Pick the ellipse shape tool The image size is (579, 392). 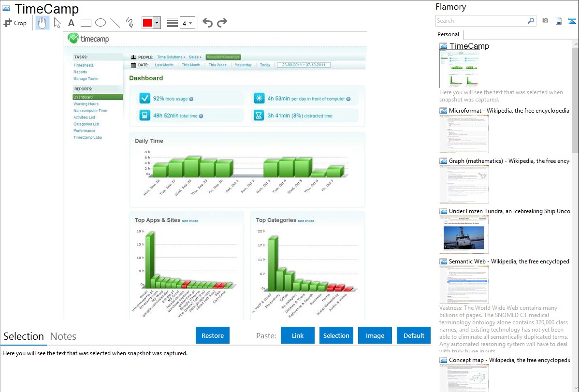[101, 23]
